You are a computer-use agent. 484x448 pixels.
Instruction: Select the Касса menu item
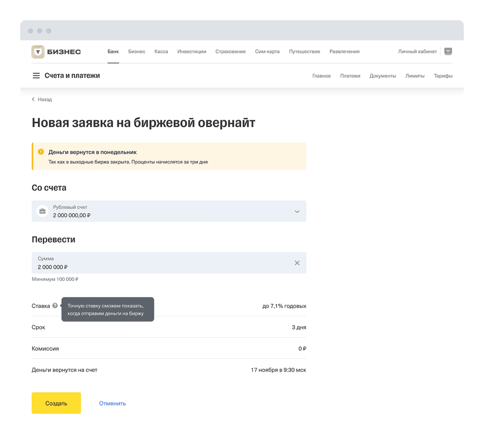coord(161,52)
